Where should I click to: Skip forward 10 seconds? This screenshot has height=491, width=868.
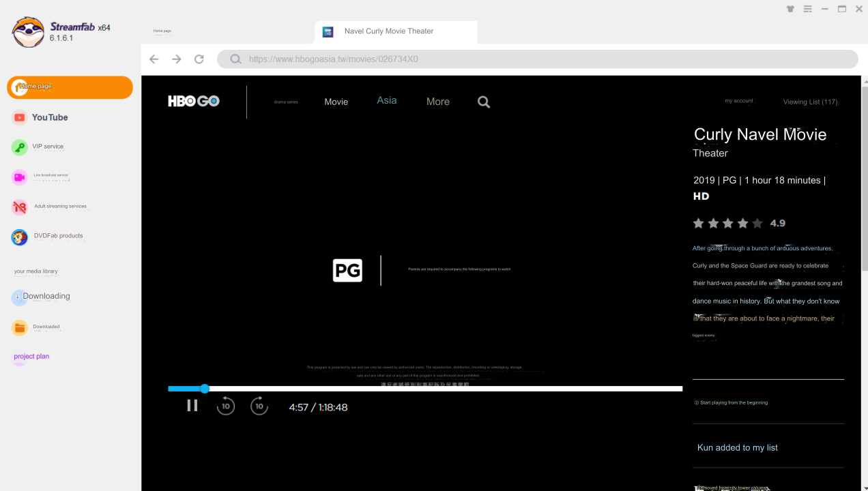click(259, 406)
